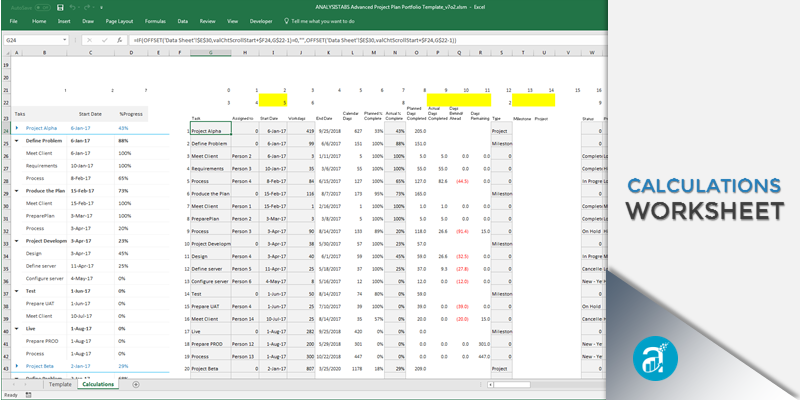
Task: Collapse the Produce the Plan group
Action: (x=17, y=190)
